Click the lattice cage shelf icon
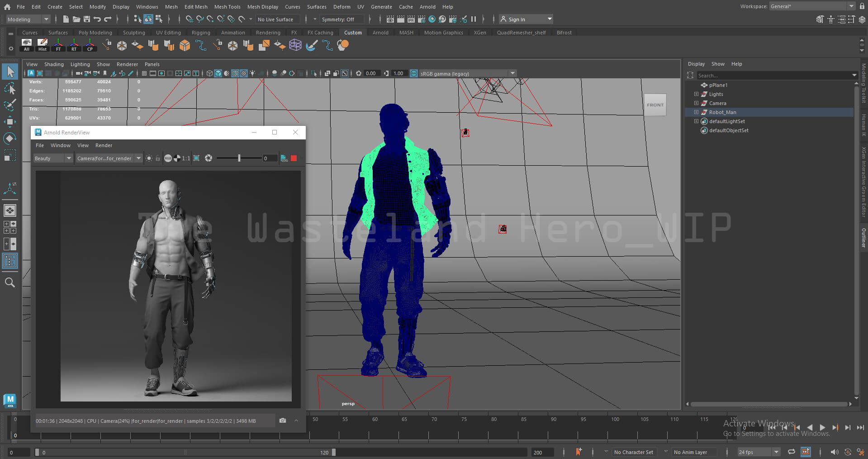 click(295, 45)
